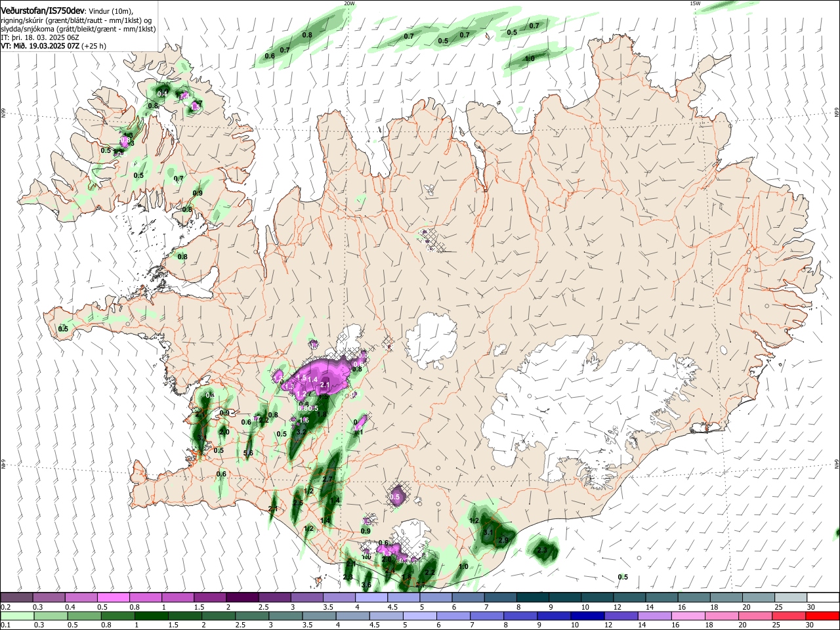The width and height of the screenshot is (840, 630).
Task: Pick the darkest purple 2 snow legend swatch
Action: tap(241, 597)
